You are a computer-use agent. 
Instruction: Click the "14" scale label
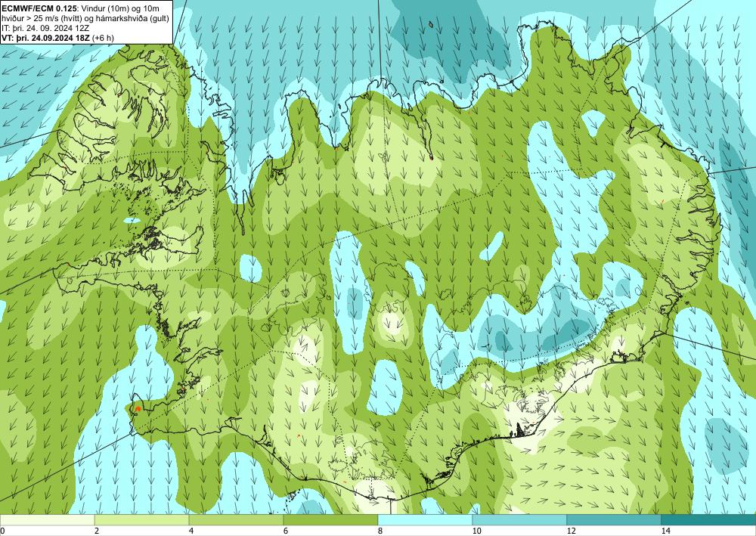[666, 531]
